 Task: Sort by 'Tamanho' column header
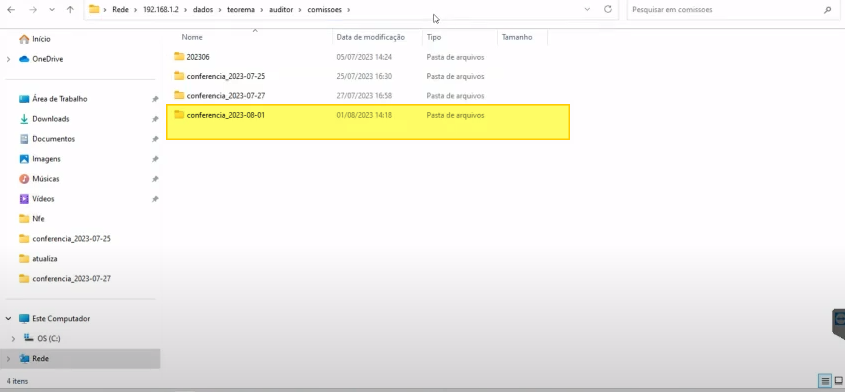(x=517, y=37)
